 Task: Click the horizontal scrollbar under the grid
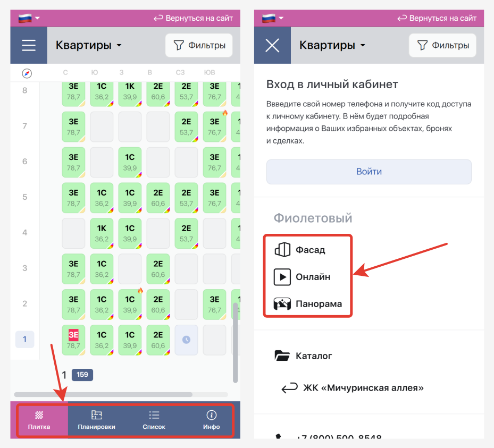point(103,395)
